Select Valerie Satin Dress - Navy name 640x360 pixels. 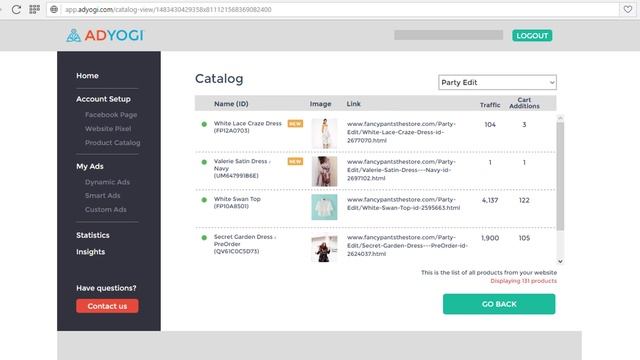pos(242,164)
